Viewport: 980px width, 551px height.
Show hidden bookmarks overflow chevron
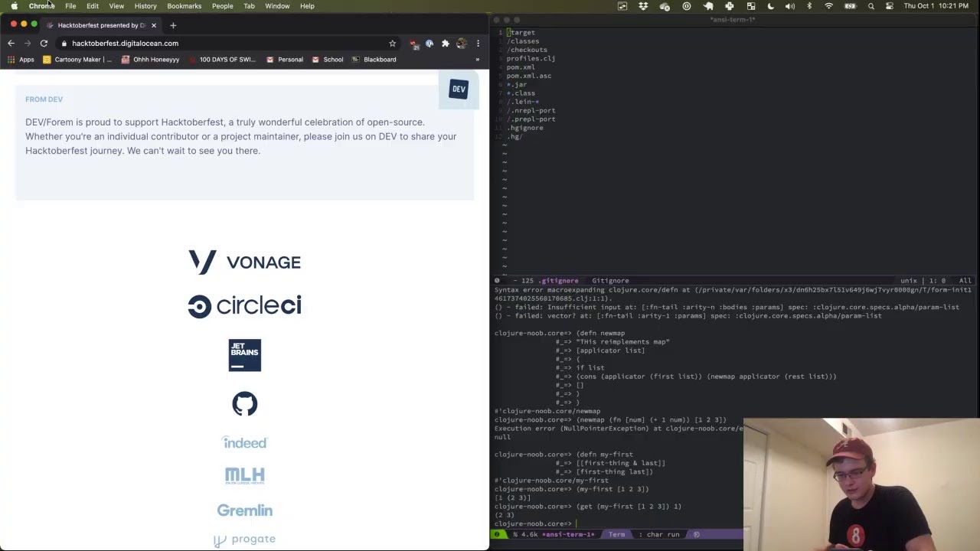pyautogui.click(x=477, y=60)
